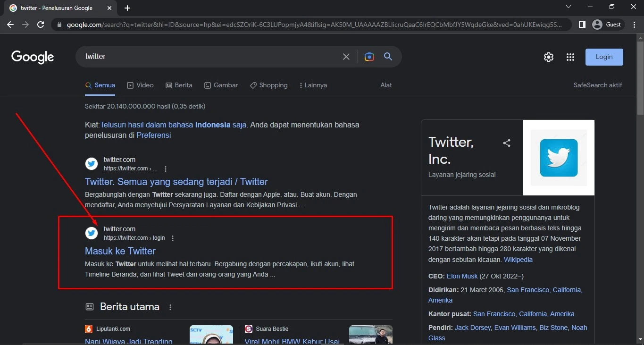
Task: Click the Liputan6.com source icon
Action: (89, 329)
